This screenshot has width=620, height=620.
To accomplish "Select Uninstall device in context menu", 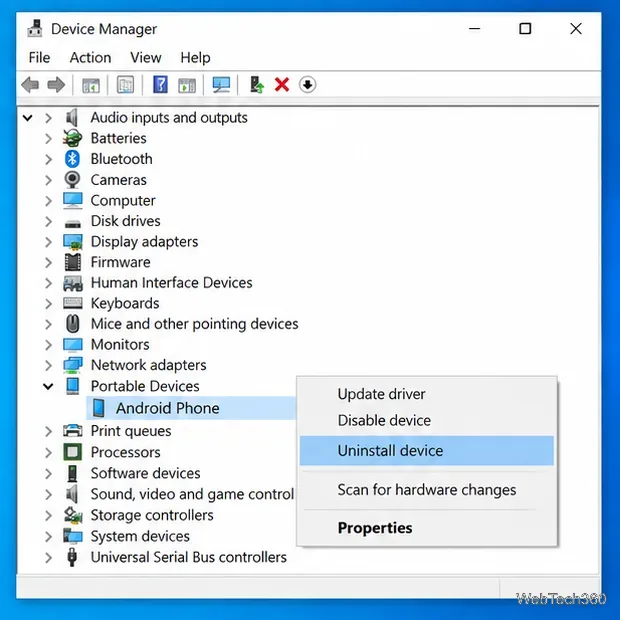I will coord(427,450).
